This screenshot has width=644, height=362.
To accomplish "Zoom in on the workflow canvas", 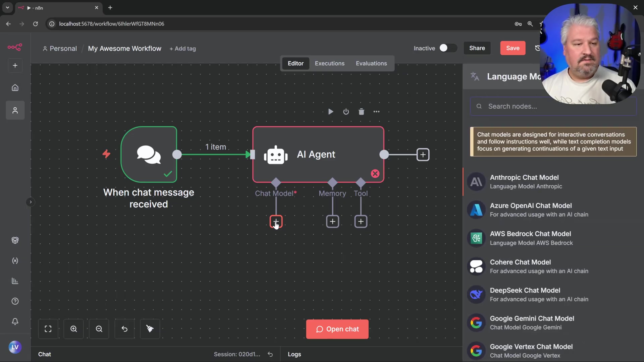I will click(73, 329).
